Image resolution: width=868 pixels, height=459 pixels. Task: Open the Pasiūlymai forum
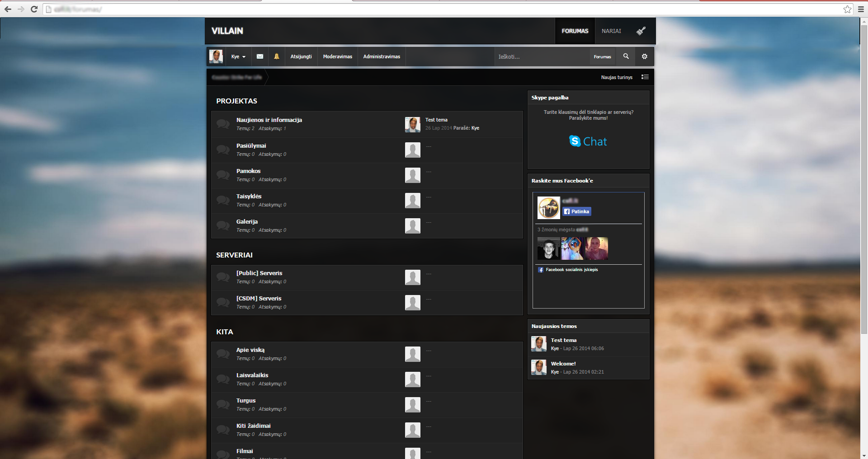pyautogui.click(x=251, y=145)
